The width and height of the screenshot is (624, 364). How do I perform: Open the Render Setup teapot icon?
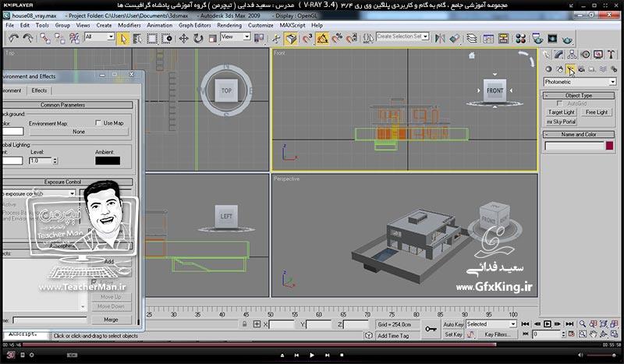click(x=537, y=39)
